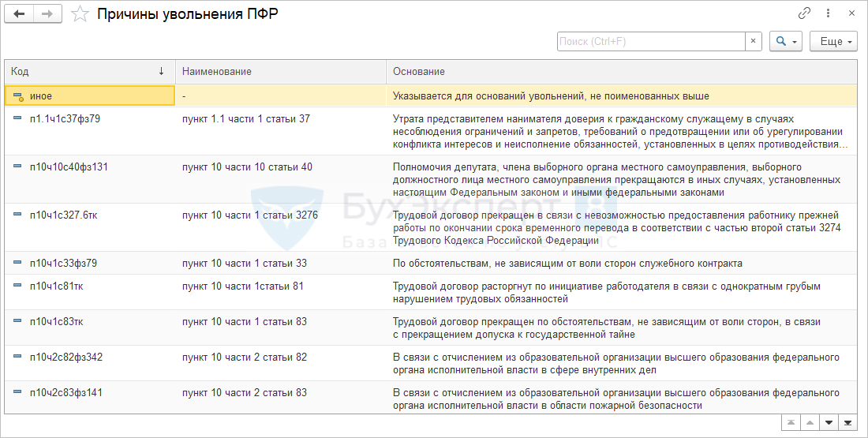Screen dimensions: 868x438
Task: Open the three-dot options menu
Action: coord(828,13)
